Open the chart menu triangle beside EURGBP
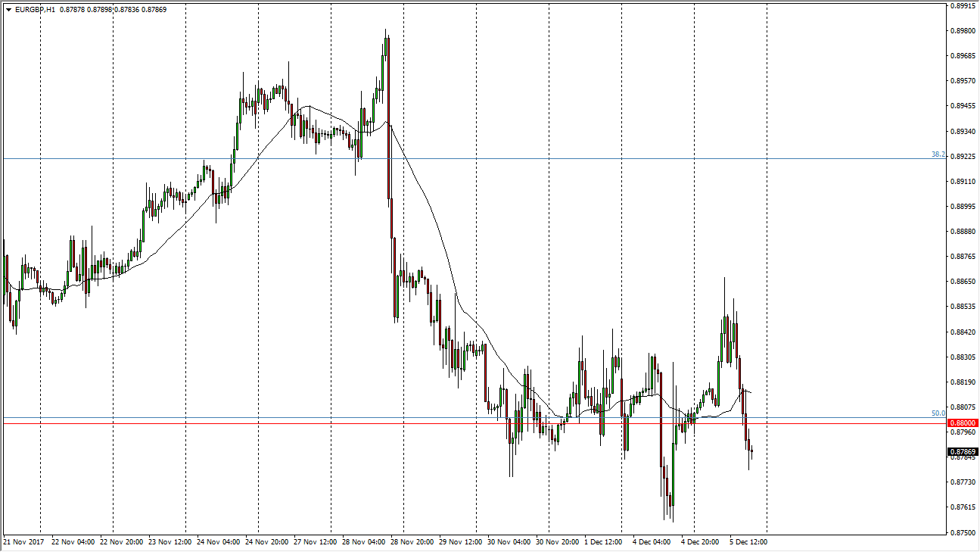Screen dimensions: 980x552 (8, 10)
